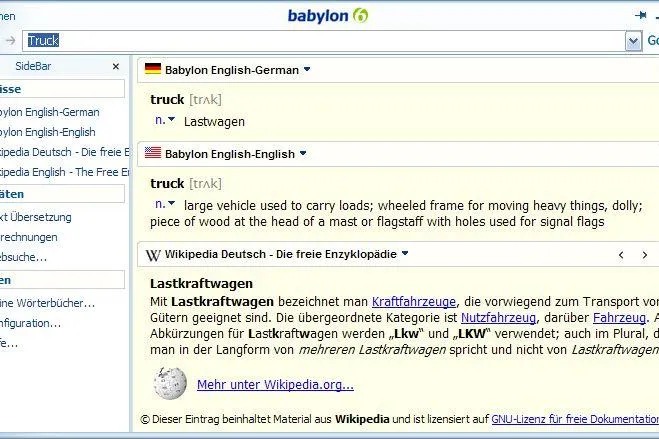Image resolution: width=659 pixels, height=439 pixels.
Task: Click the pin window icon
Action: (641, 16)
